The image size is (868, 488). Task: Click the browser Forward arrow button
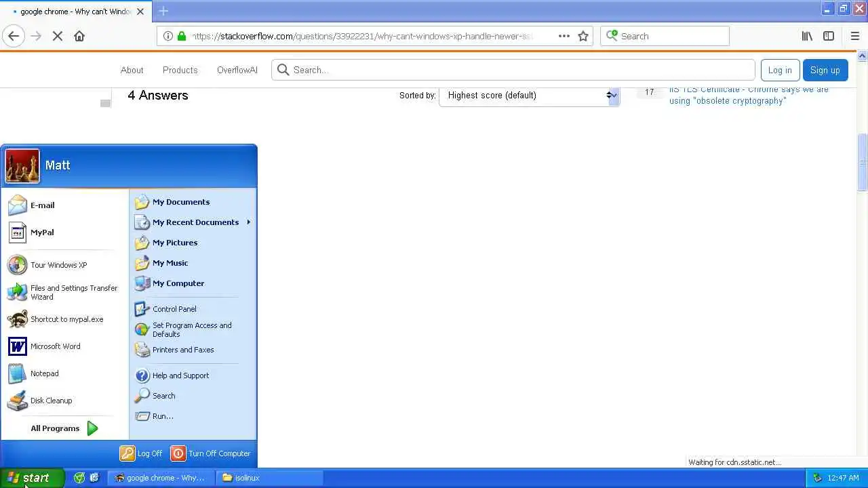click(36, 36)
